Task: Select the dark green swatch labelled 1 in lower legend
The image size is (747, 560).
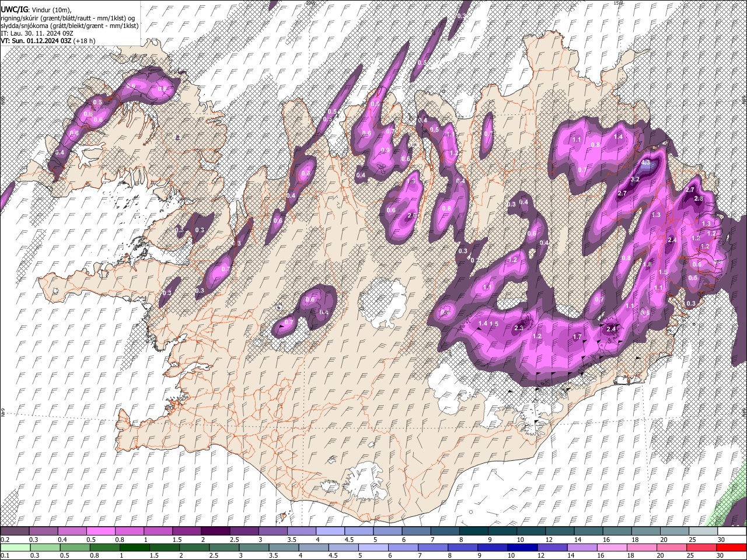Action: tap(135, 547)
